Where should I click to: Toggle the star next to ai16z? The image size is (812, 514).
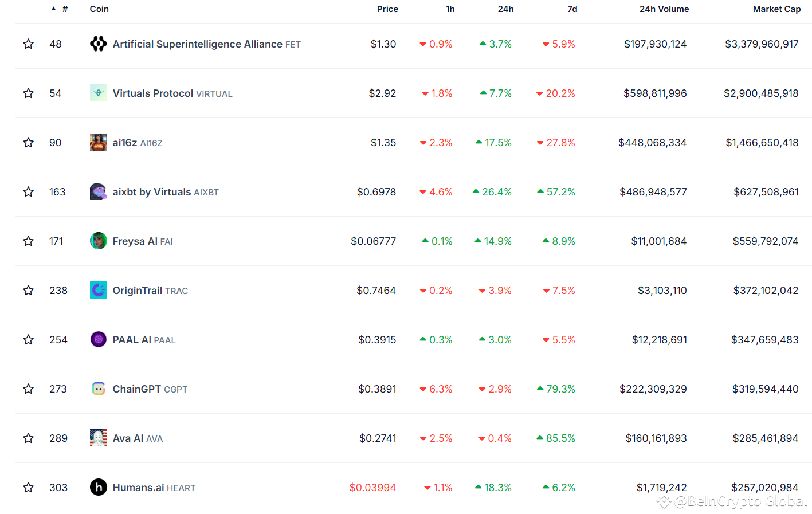pyautogui.click(x=28, y=142)
